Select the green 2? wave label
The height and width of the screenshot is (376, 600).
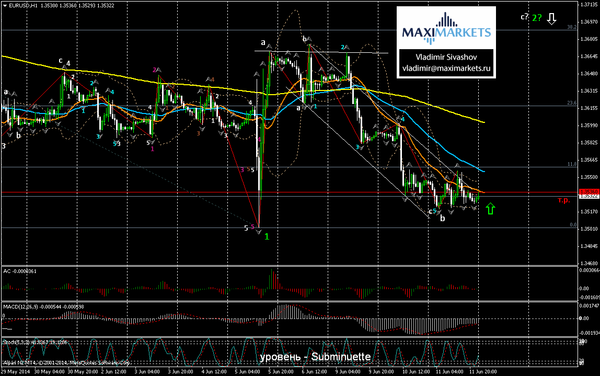click(537, 18)
